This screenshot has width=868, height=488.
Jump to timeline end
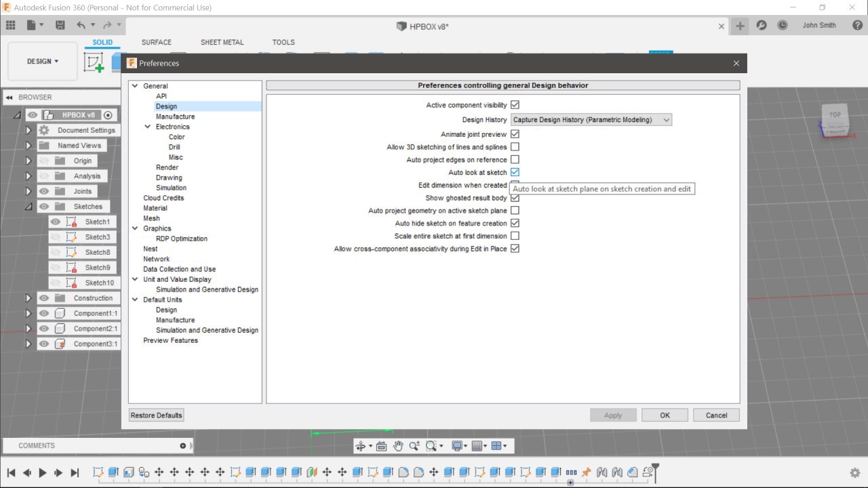[75, 472]
